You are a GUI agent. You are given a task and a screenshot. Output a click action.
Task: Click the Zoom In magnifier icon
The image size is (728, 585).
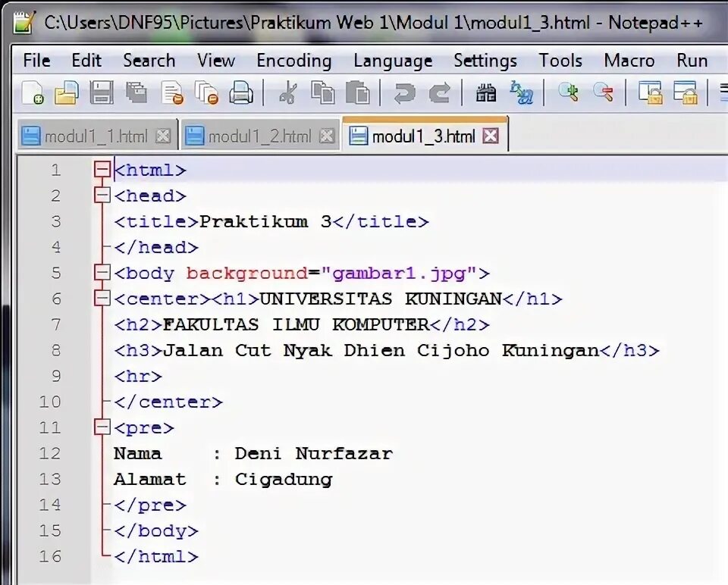pyautogui.click(x=568, y=92)
